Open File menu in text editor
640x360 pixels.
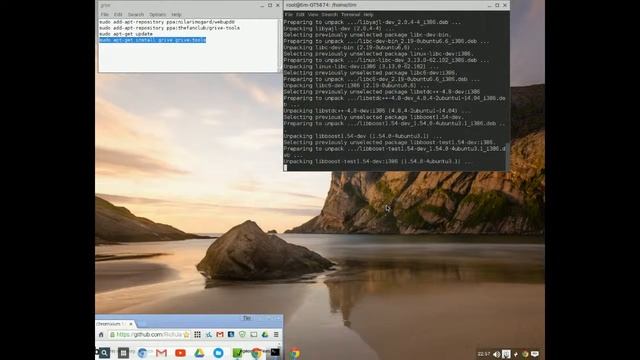tap(105, 14)
